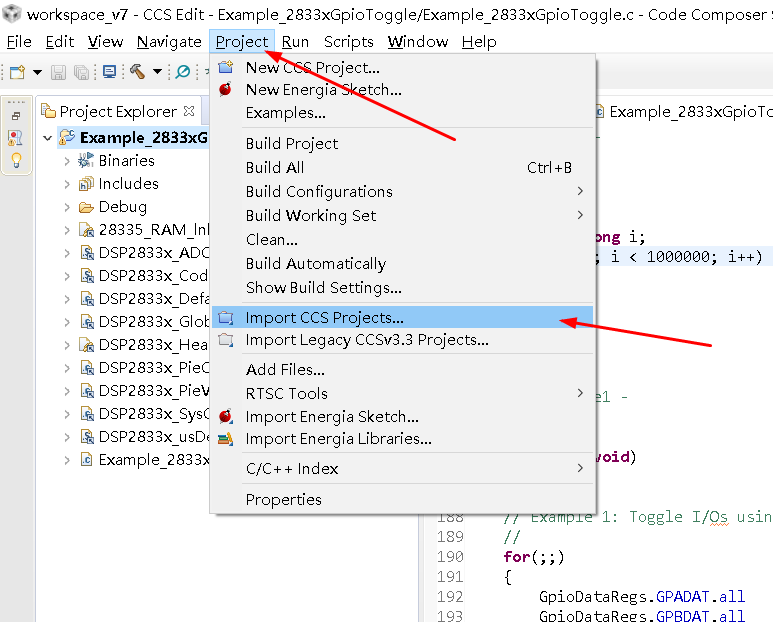Click the blue circle-slash toolbar icon
773x622 pixels.
pyautogui.click(x=183, y=72)
